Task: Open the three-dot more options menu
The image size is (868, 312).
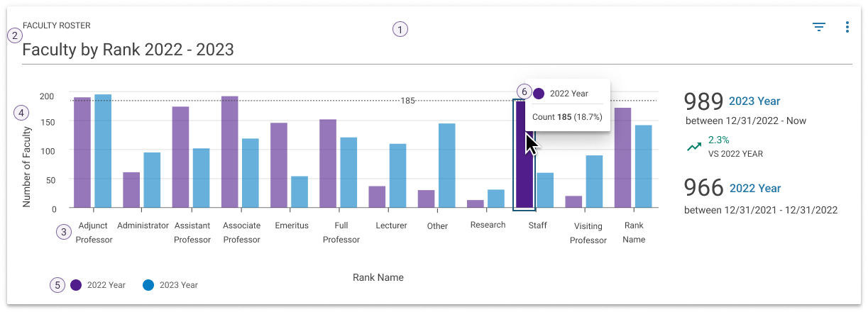Action: pyautogui.click(x=847, y=28)
